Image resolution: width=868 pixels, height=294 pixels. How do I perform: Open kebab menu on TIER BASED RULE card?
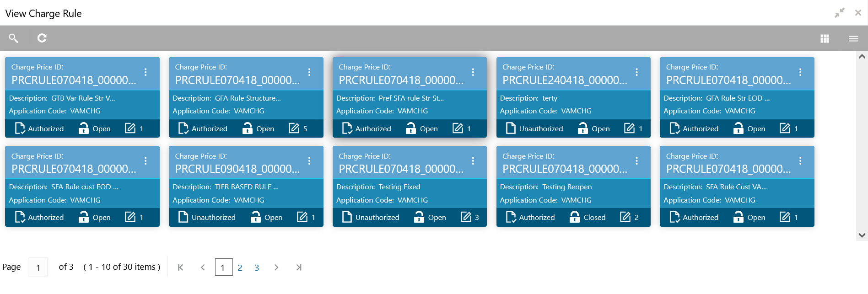[x=309, y=161]
